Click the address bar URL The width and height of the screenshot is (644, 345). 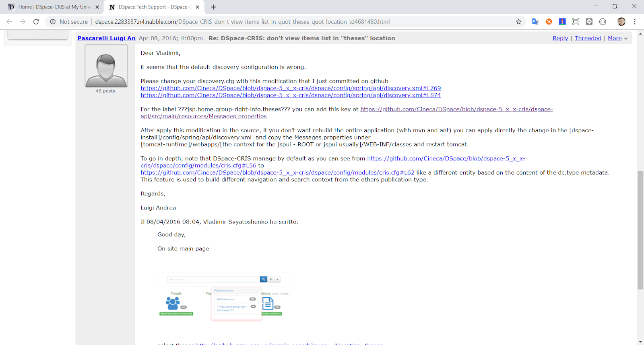point(242,22)
